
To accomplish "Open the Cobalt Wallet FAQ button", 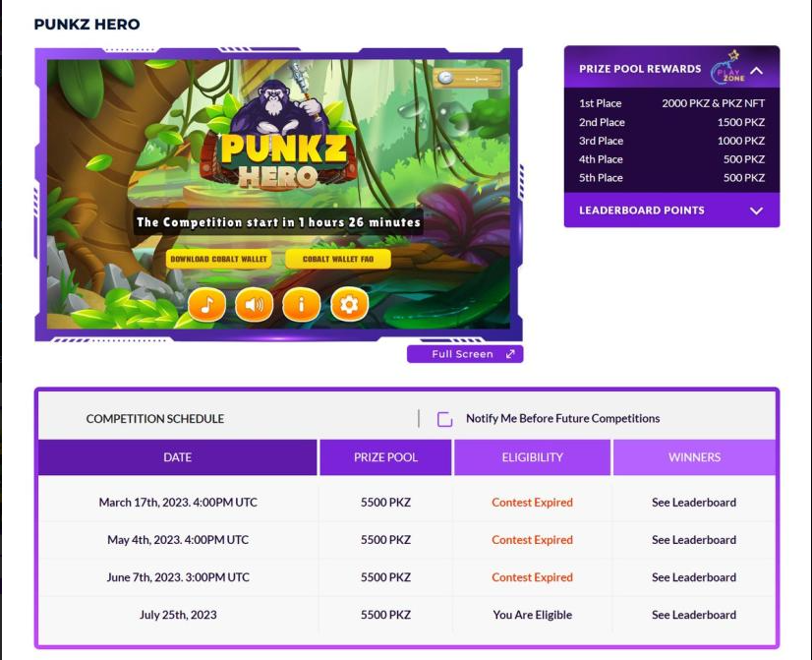I will pyautogui.click(x=337, y=259).
